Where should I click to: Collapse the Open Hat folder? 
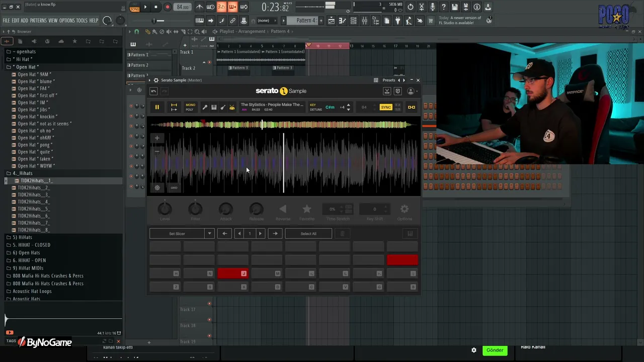(x=27, y=67)
